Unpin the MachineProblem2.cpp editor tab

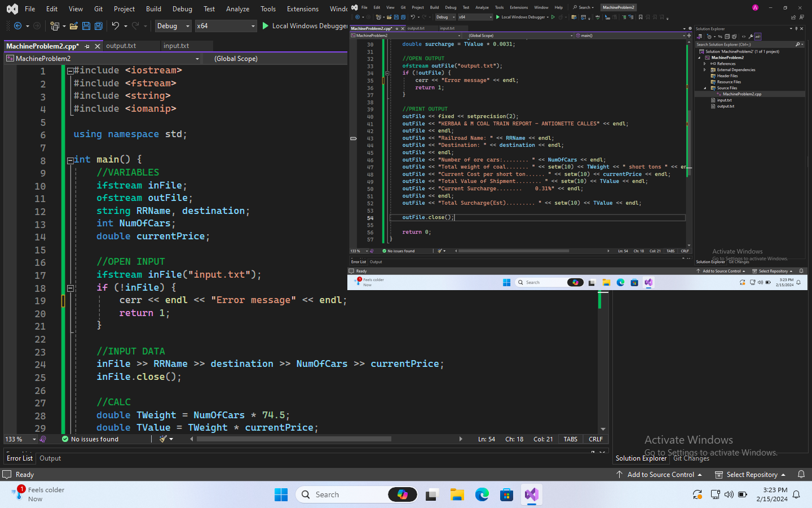(x=87, y=46)
